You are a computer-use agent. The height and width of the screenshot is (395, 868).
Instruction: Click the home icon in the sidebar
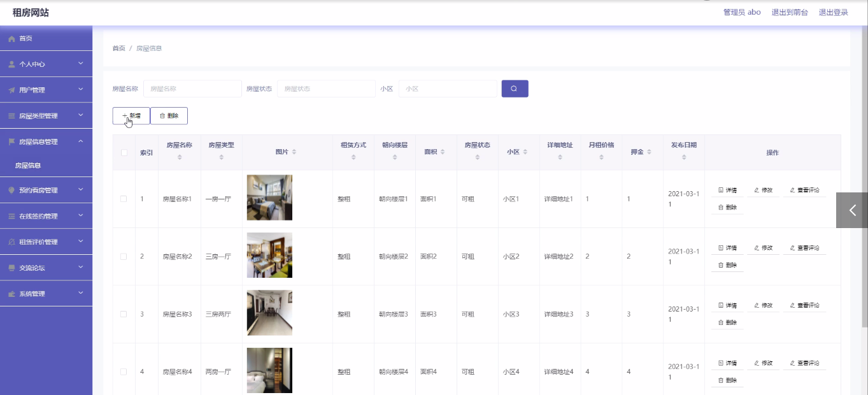click(11, 39)
